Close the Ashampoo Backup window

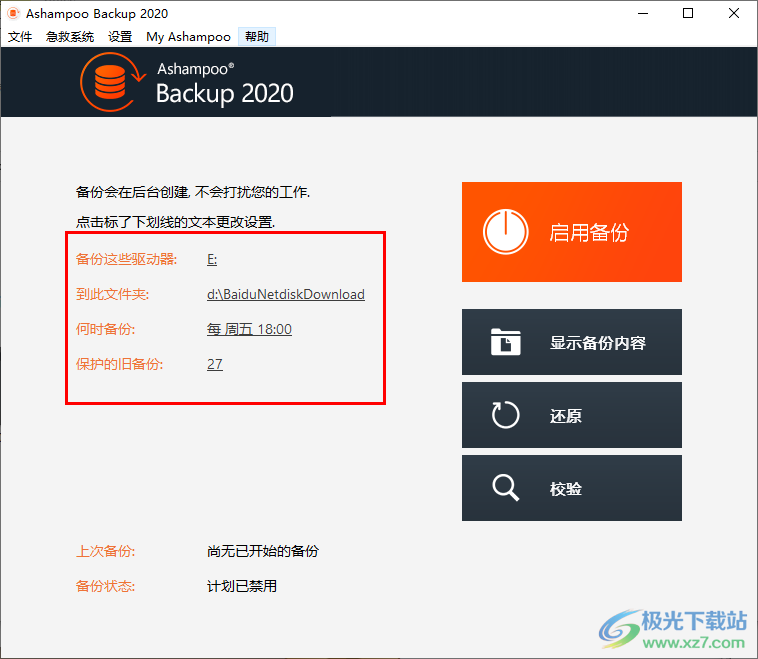[734, 14]
